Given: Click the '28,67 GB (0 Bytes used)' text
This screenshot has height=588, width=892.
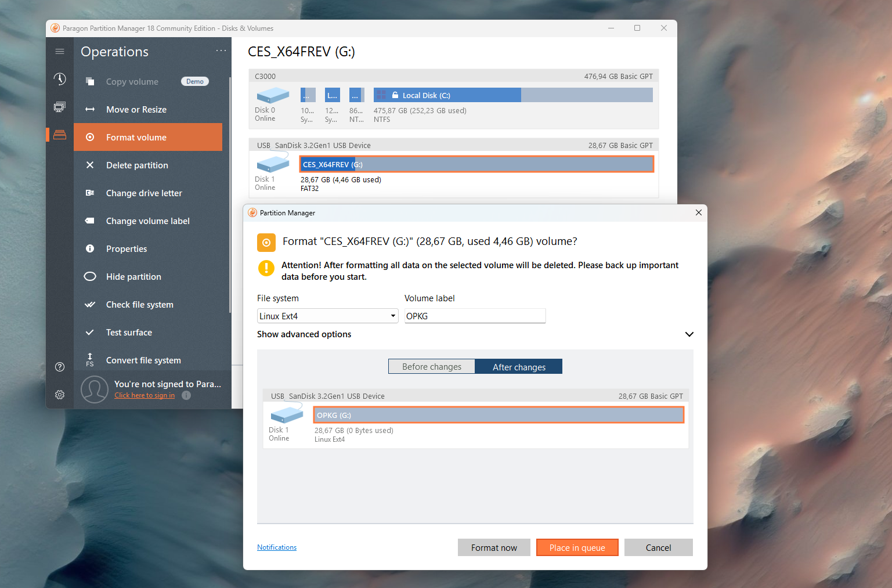Looking at the screenshot, I should click(x=354, y=431).
